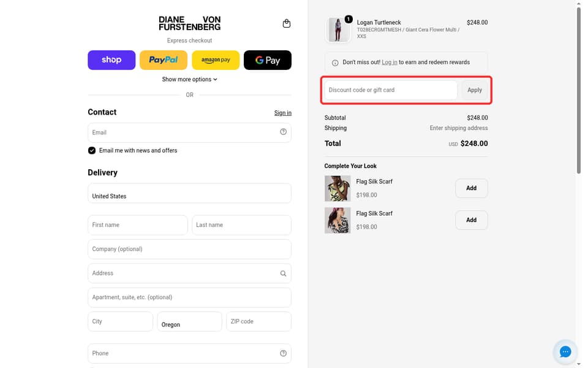Click the info icon beside rewards notice
588x368 pixels.
(x=335, y=63)
